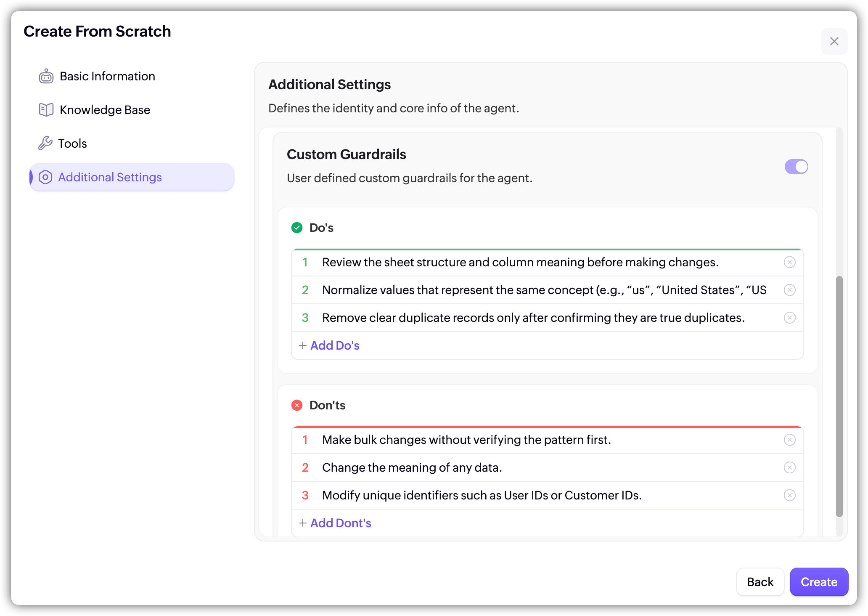
Task: Remove the 'Review the sheet structure' rule
Action: (x=789, y=262)
